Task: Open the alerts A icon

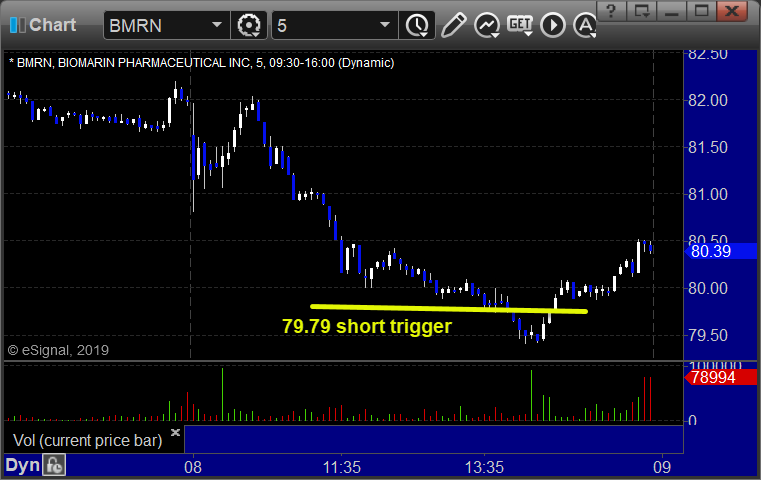Action: (x=585, y=25)
